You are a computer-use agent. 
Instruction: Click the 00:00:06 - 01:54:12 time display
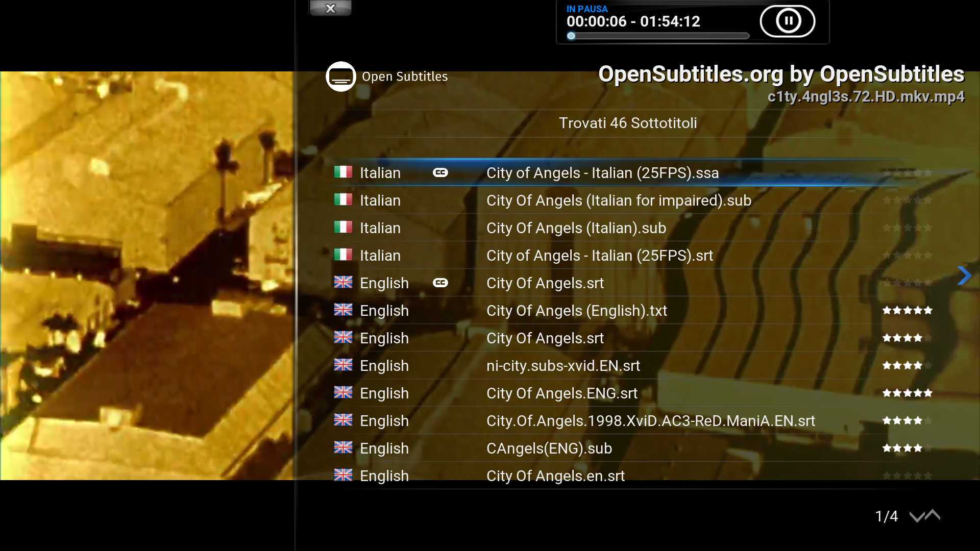click(633, 21)
